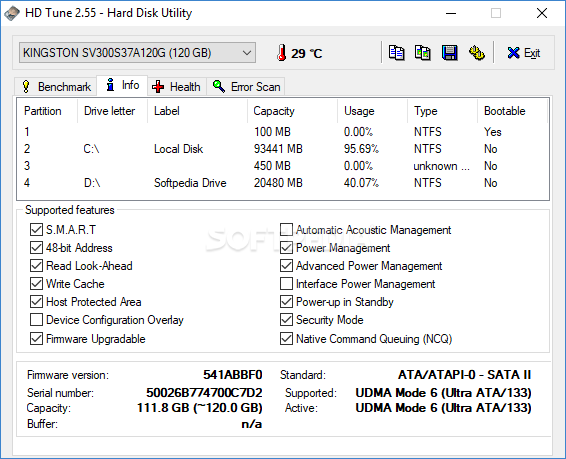Toggle the 48-bit Address checkbox
566x459 pixels.
click(x=36, y=248)
